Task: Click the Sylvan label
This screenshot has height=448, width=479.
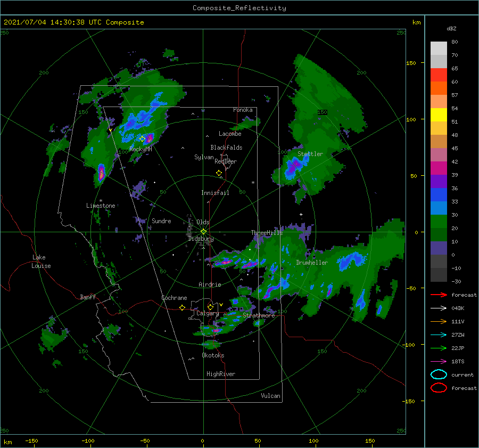Action: tap(204, 157)
